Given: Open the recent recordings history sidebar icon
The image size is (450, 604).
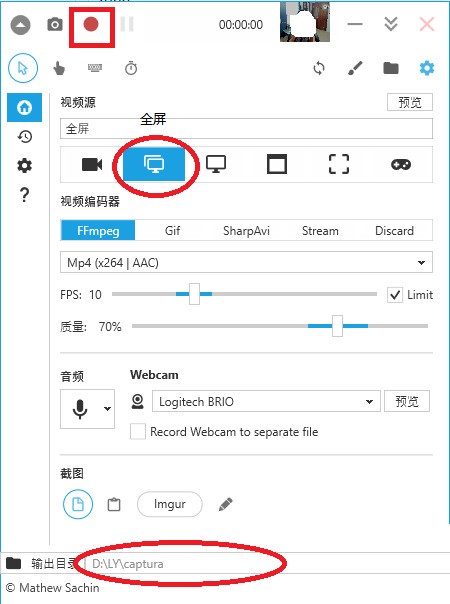Looking at the screenshot, I should [x=25, y=136].
